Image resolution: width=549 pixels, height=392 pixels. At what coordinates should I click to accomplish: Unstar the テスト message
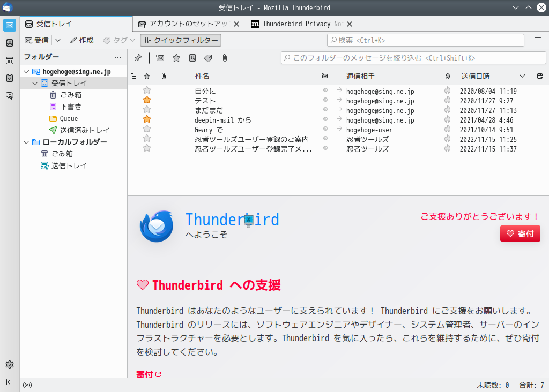pos(147,100)
